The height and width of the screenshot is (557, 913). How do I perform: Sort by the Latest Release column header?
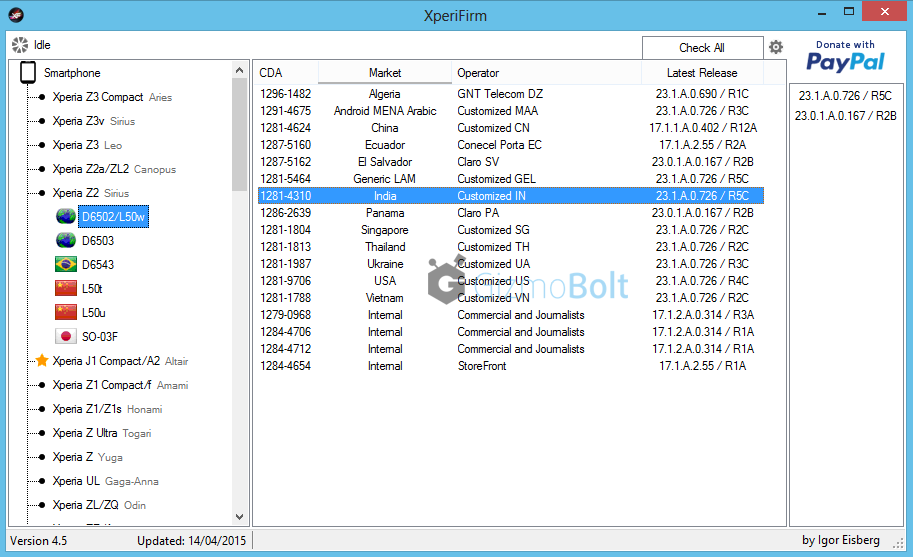(x=702, y=73)
